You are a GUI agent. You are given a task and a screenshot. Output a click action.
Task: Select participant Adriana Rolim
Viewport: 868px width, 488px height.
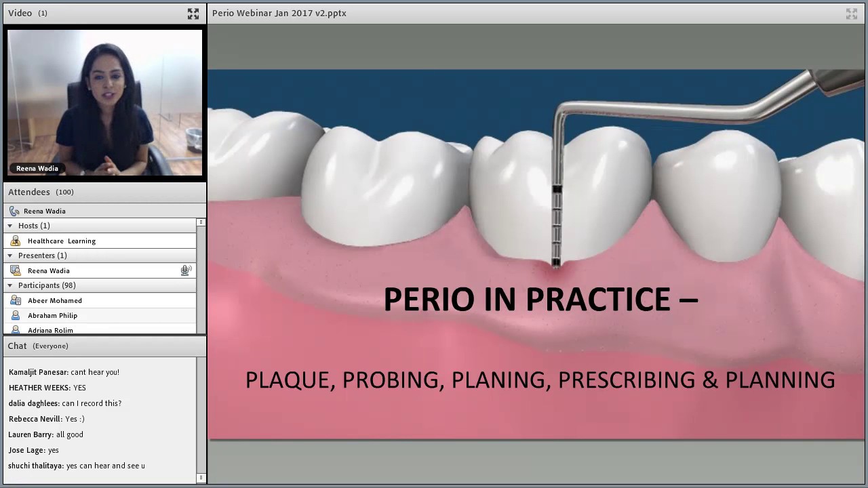tap(100, 329)
